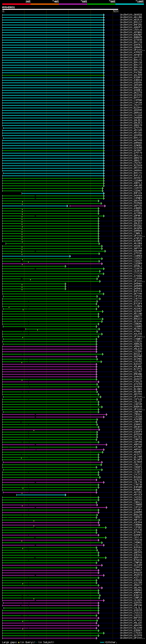Open hit UniRef100_C9QJJ2
The height and width of the screenshot is (644, 146).
click(x=131, y=464)
